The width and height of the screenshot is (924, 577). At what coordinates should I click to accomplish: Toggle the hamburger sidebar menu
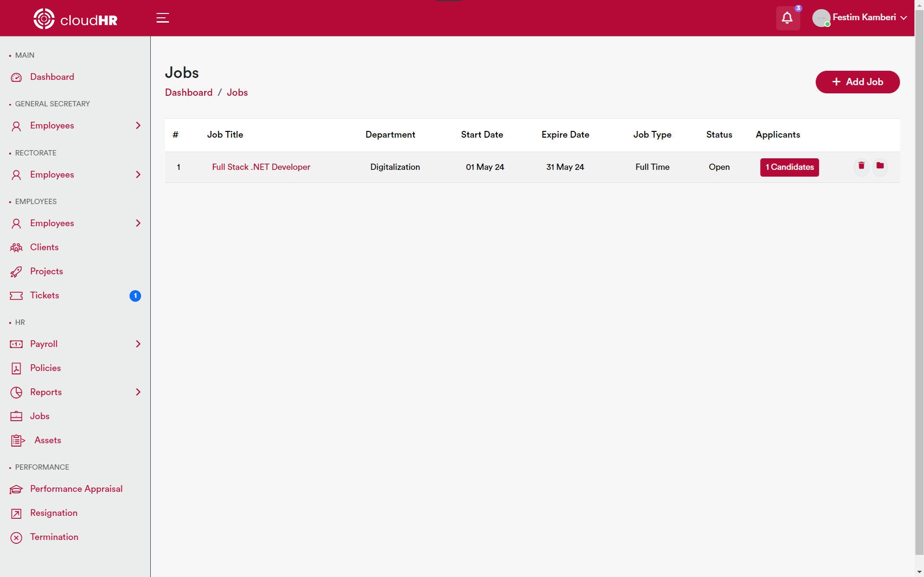tap(163, 18)
